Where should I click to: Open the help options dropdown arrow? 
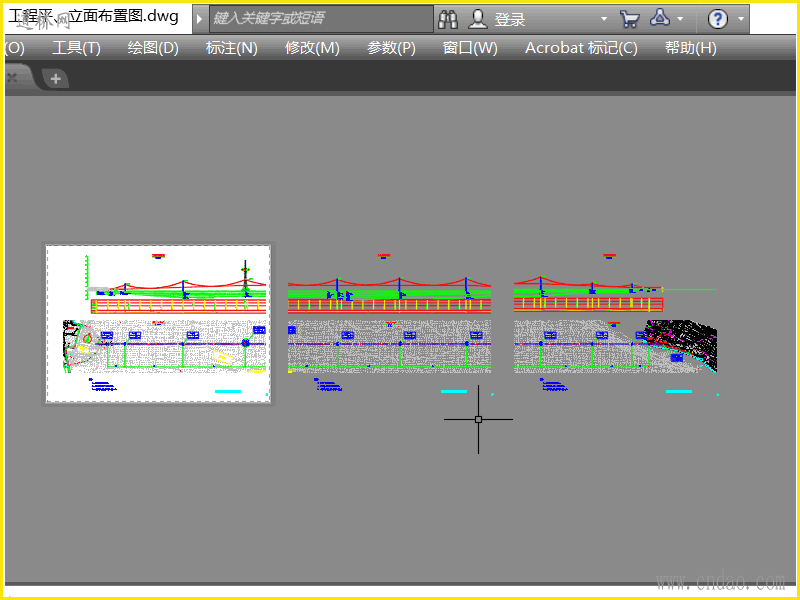pos(741,19)
